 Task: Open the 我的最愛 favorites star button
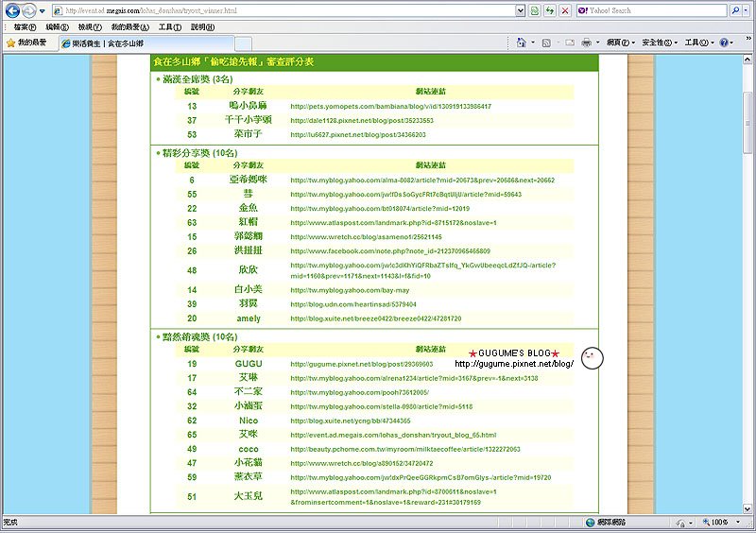(x=27, y=43)
